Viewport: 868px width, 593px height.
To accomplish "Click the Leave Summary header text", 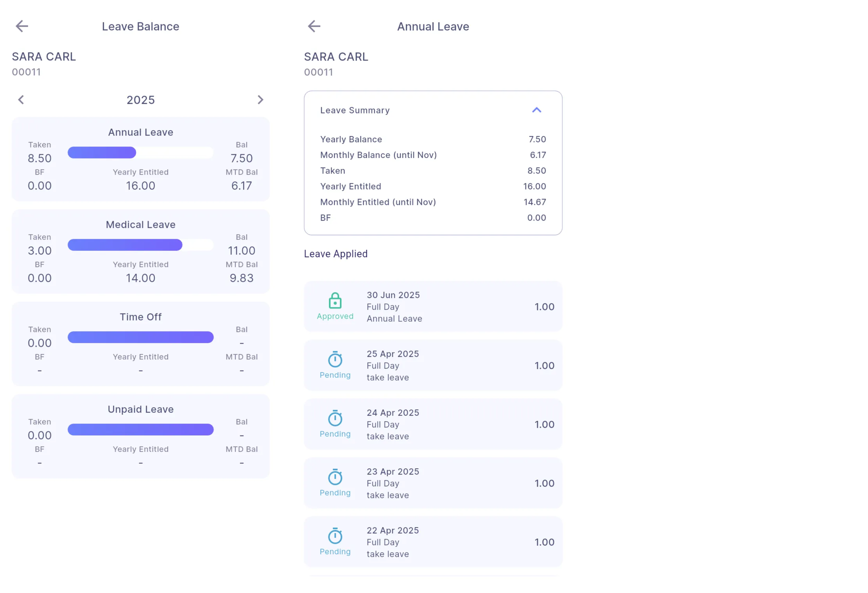I will point(355,110).
